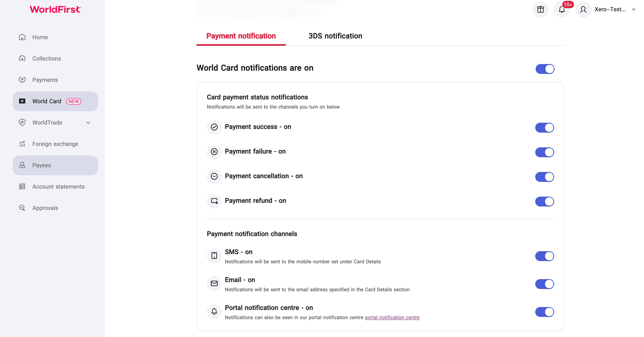The height and width of the screenshot is (337, 644).
Task: Click the Foreign exchange chart icon
Action: click(22, 144)
